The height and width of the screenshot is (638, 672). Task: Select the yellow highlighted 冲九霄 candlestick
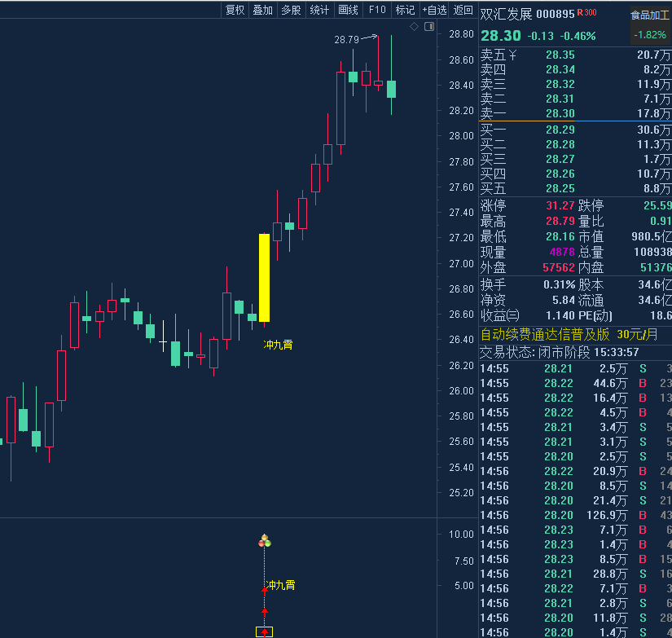tap(264, 277)
